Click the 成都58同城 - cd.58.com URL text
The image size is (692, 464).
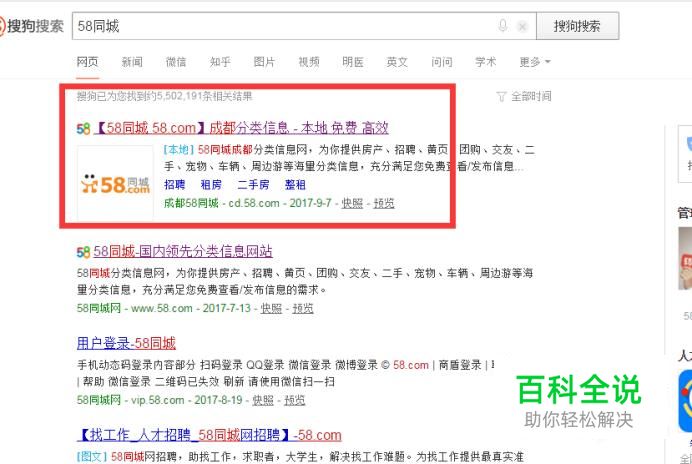[x=222, y=203]
